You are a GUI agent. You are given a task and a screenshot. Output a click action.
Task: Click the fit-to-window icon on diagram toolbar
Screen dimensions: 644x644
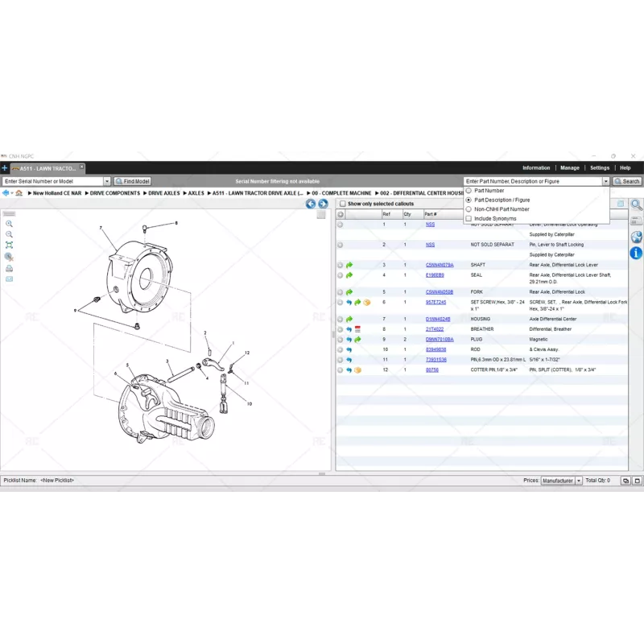[x=9, y=245]
